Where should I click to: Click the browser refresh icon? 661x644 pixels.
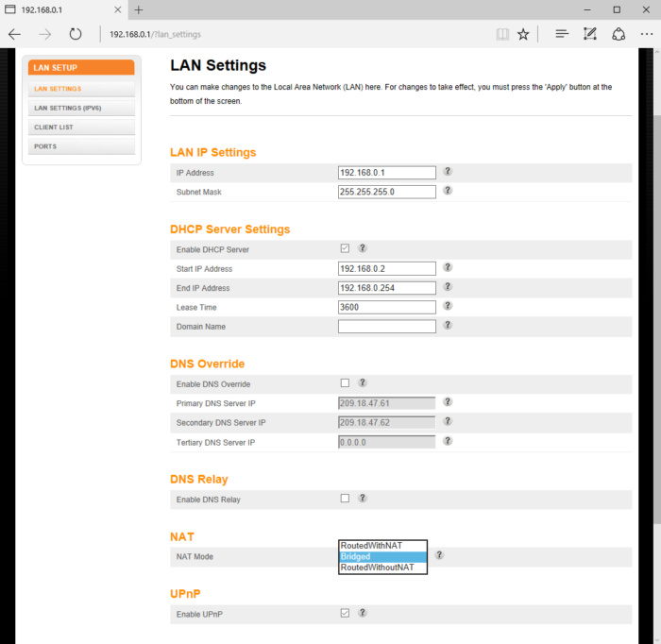(x=76, y=34)
